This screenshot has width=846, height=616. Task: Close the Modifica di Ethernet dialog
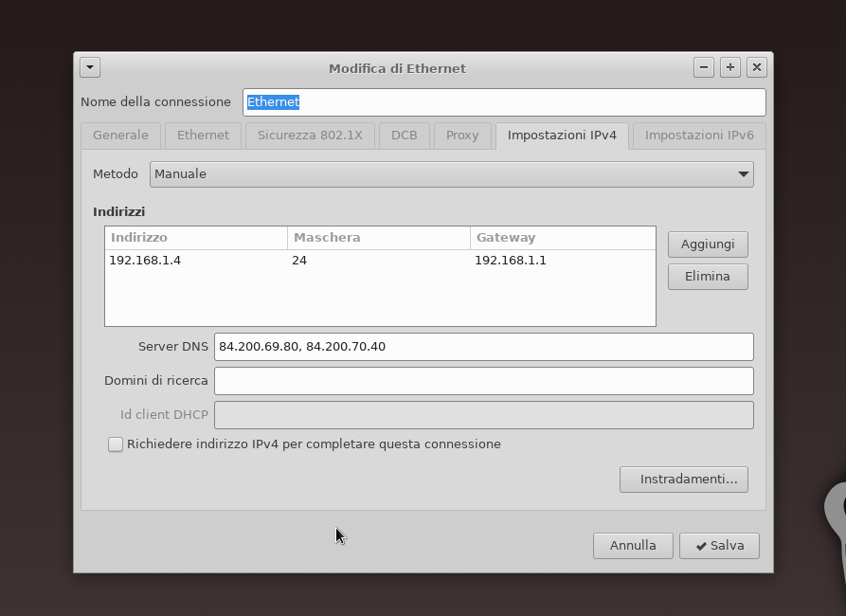pyautogui.click(x=756, y=67)
